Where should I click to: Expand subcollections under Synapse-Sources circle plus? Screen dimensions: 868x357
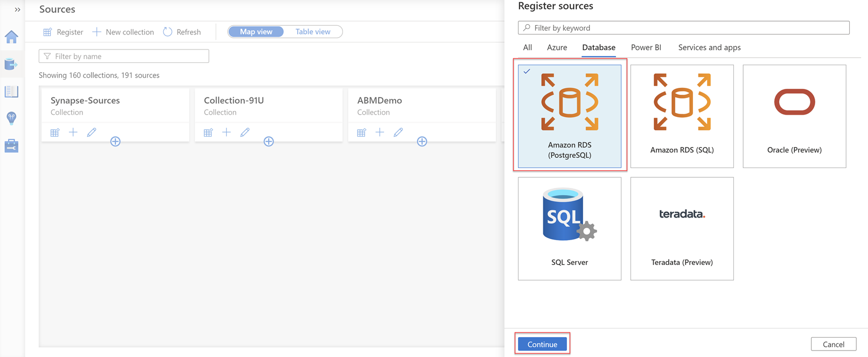[115, 141]
